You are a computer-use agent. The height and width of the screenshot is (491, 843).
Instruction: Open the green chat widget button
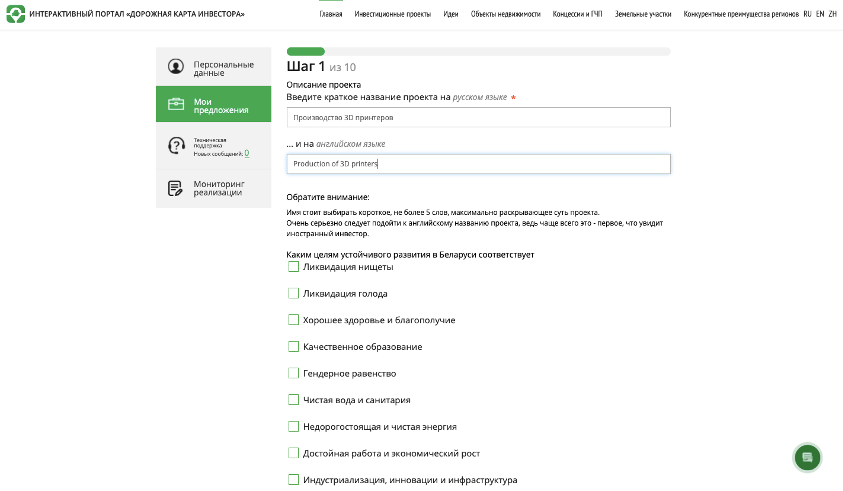pos(807,458)
